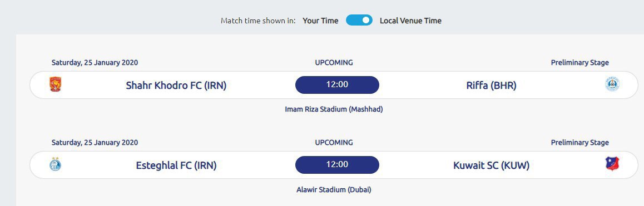Open the Shahr Khodro FC (IRN) team link
644x206 pixels.
pos(176,86)
